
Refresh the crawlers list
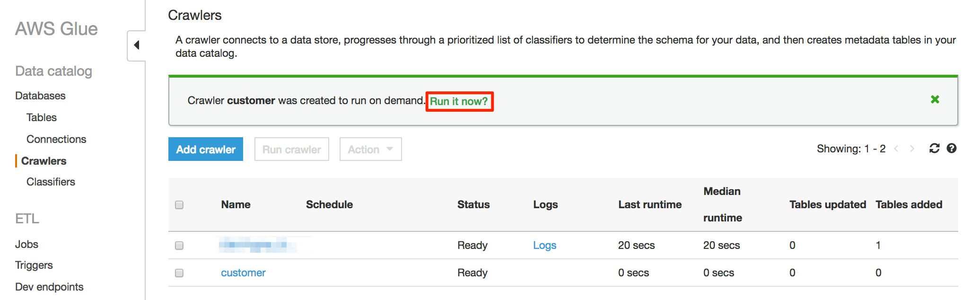point(934,149)
